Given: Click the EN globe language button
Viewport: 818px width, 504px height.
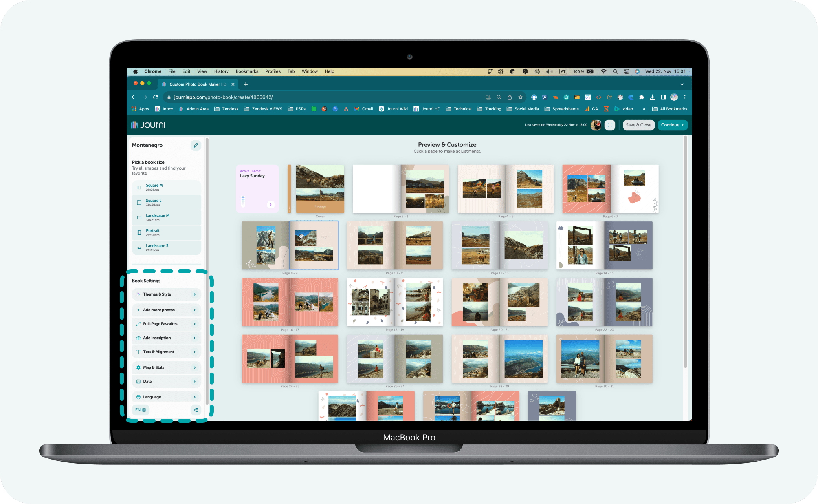Looking at the screenshot, I should point(141,410).
